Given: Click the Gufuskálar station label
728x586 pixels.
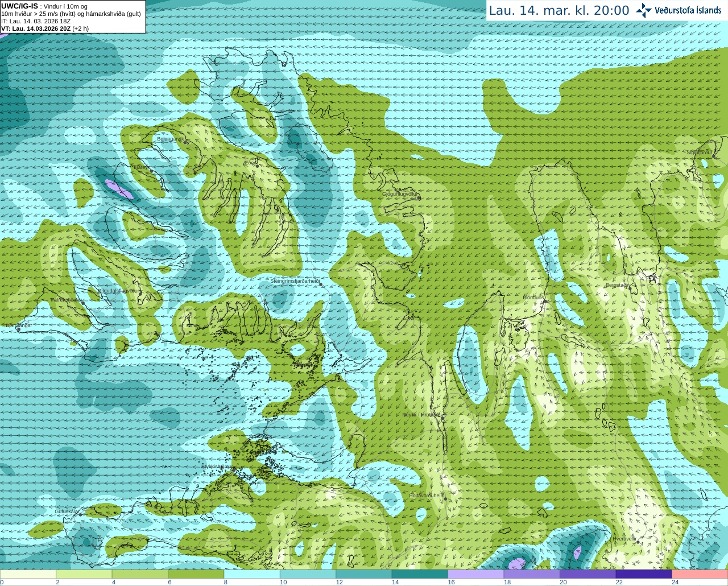Looking at the screenshot, I should [x=67, y=511].
